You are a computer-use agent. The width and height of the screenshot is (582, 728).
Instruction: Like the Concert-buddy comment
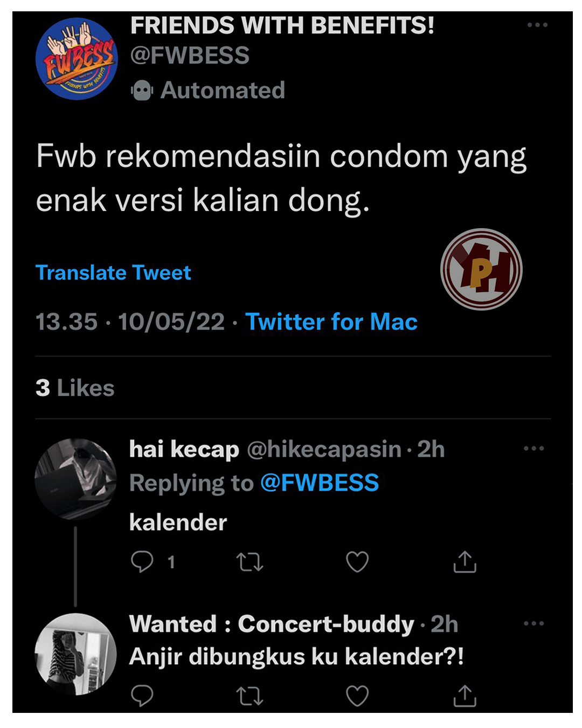pos(357,696)
